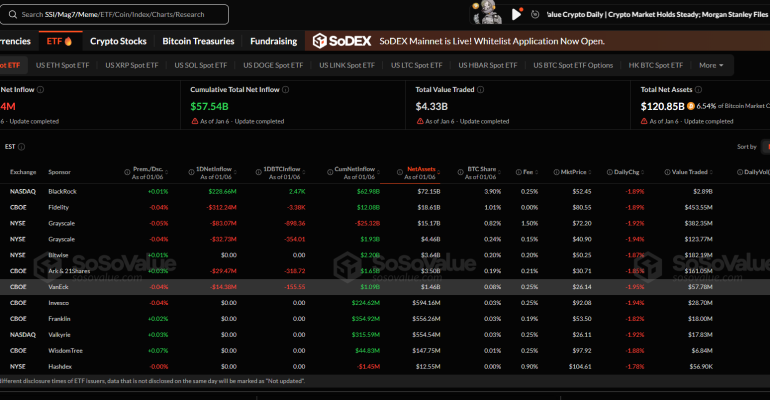Sort table by 1DBTCInflow arrows

(303, 172)
